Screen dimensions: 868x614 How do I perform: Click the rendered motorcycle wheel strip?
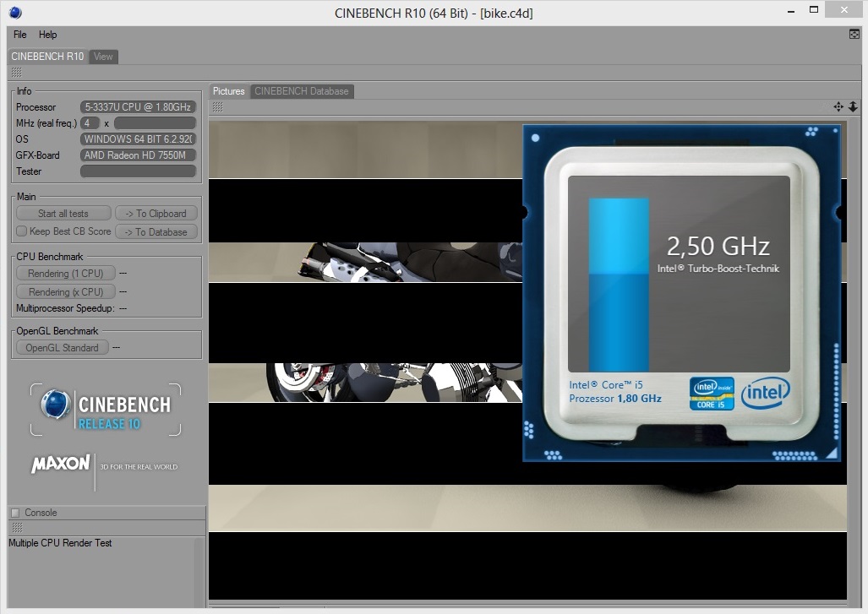coord(365,383)
